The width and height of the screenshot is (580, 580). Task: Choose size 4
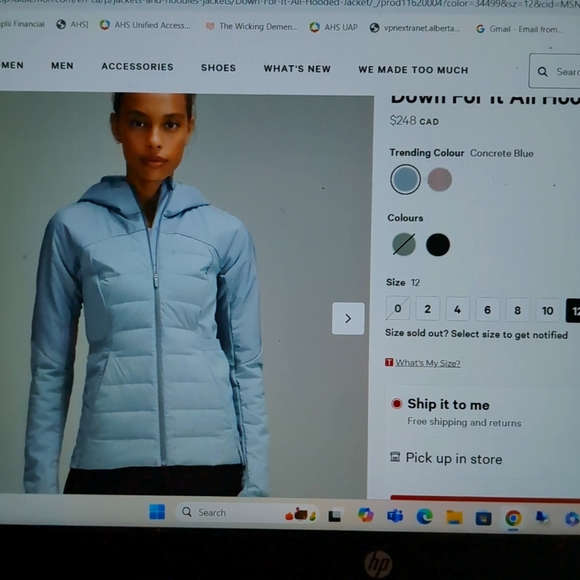coord(458,309)
